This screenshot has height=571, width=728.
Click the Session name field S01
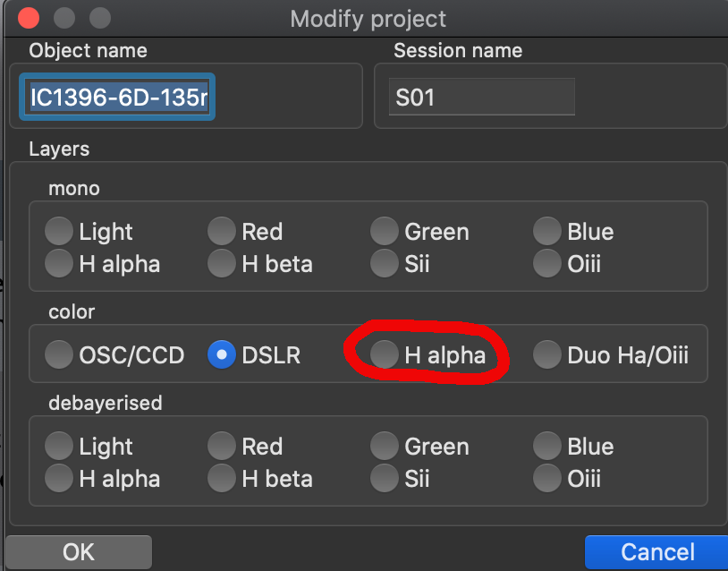click(481, 98)
